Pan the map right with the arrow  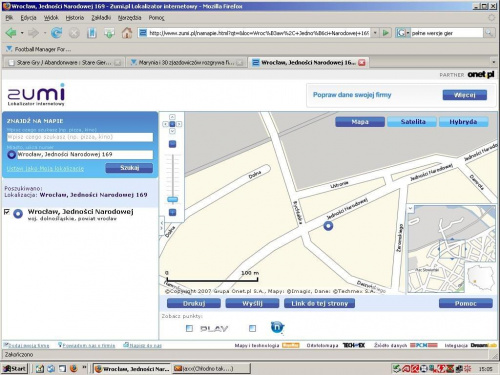pos(179,124)
